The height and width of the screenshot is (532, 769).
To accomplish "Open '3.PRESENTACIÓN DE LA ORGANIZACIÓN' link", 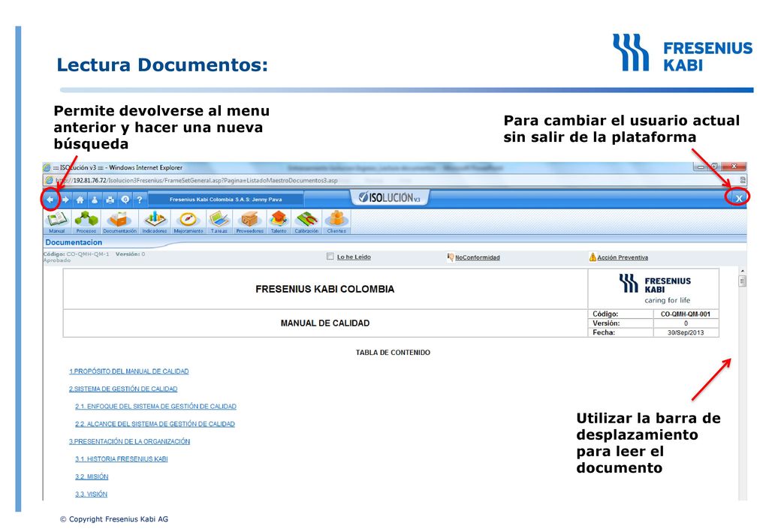I will (129, 441).
